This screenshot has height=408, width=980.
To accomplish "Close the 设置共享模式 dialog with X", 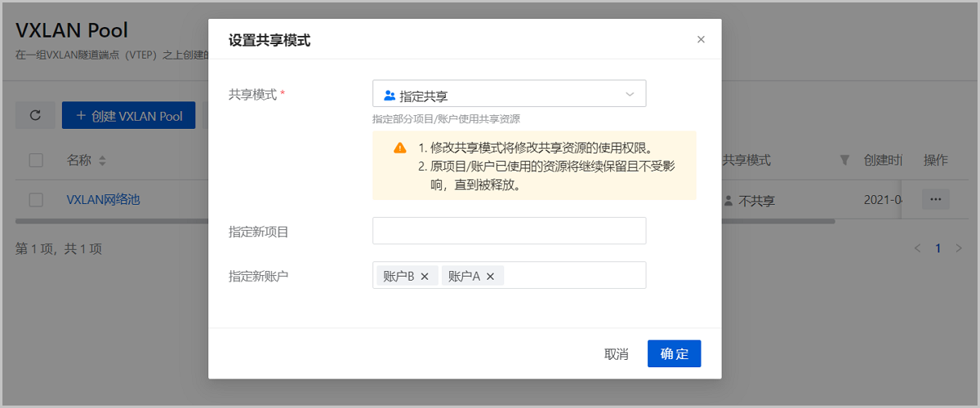I will point(701,39).
